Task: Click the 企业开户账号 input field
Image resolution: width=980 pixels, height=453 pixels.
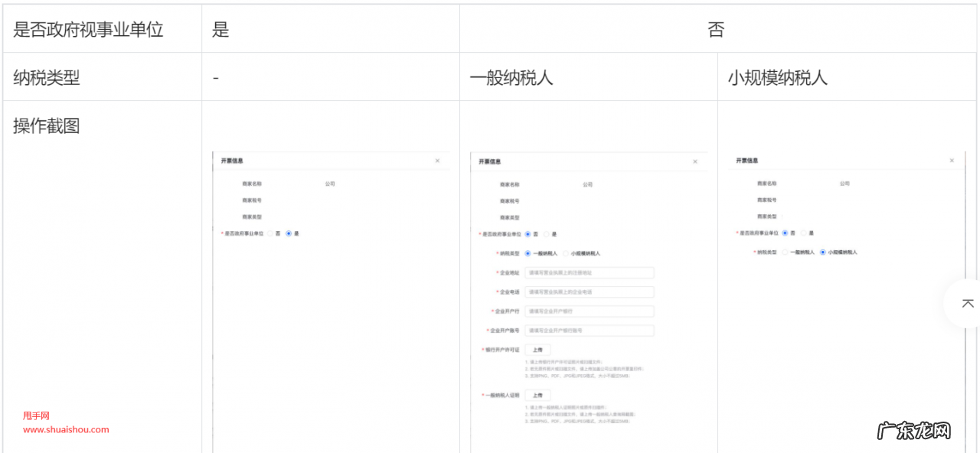Action: point(590,331)
